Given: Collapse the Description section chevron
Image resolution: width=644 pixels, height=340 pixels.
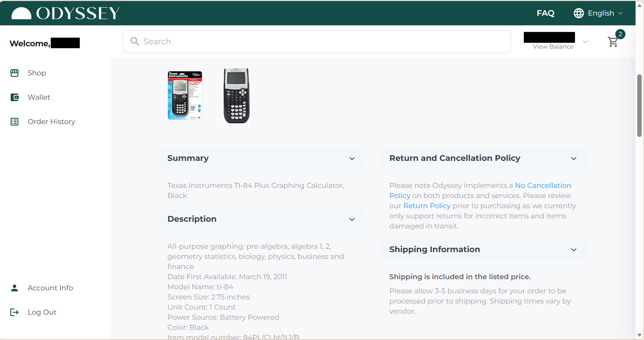Looking at the screenshot, I should 352,219.
